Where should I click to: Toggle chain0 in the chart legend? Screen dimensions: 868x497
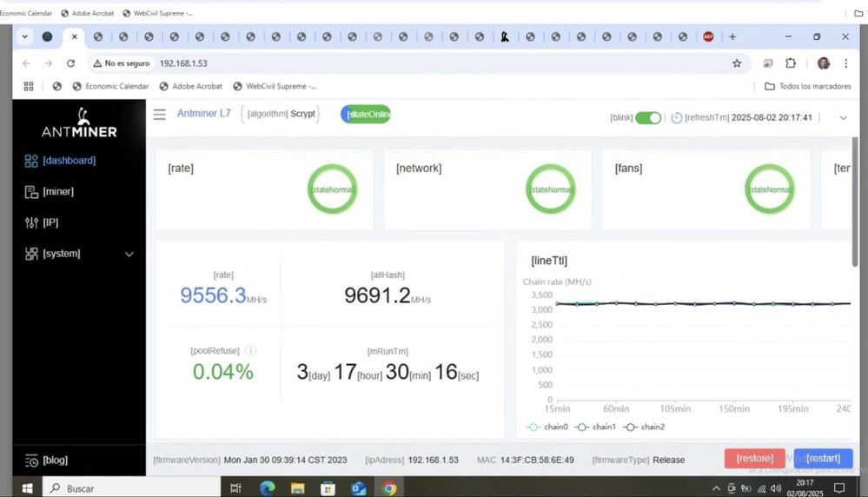click(547, 427)
